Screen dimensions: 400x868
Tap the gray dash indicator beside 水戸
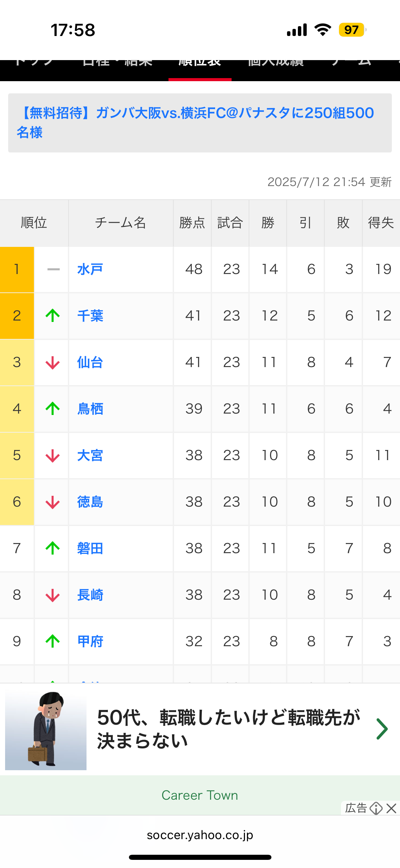(53, 269)
